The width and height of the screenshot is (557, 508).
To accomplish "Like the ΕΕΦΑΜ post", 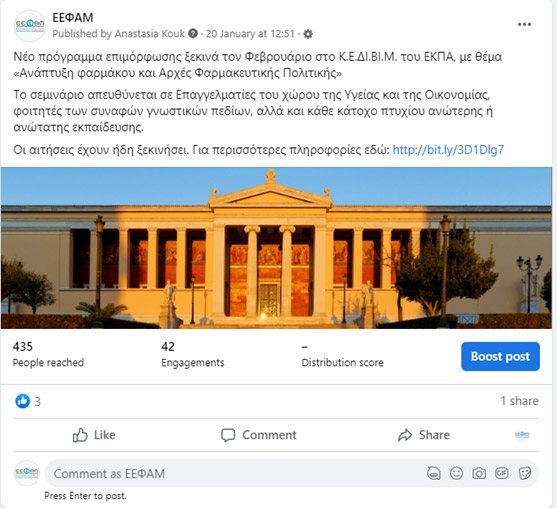I will click(94, 435).
